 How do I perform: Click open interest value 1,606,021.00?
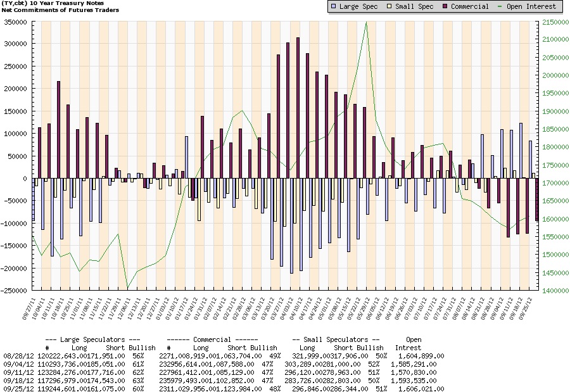click(x=421, y=389)
